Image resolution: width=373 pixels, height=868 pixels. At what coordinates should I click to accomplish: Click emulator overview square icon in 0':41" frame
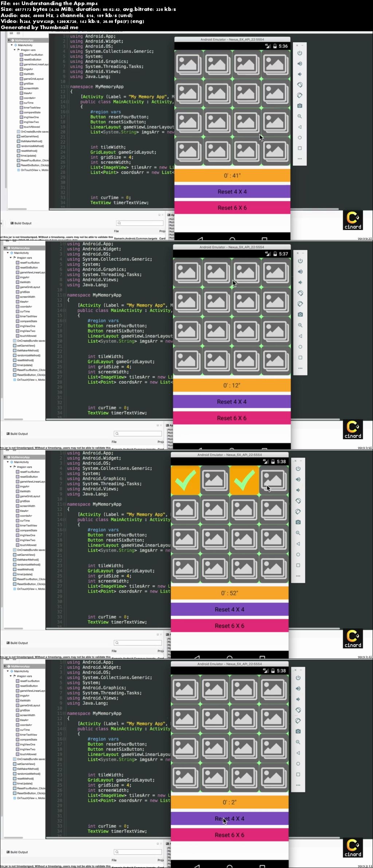[x=299, y=148]
